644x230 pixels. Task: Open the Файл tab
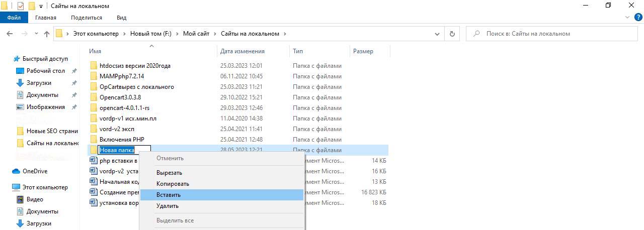click(14, 18)
